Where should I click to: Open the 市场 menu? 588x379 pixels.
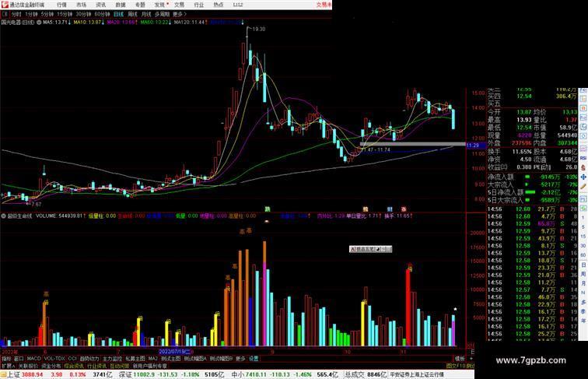(x=81, y=5)
